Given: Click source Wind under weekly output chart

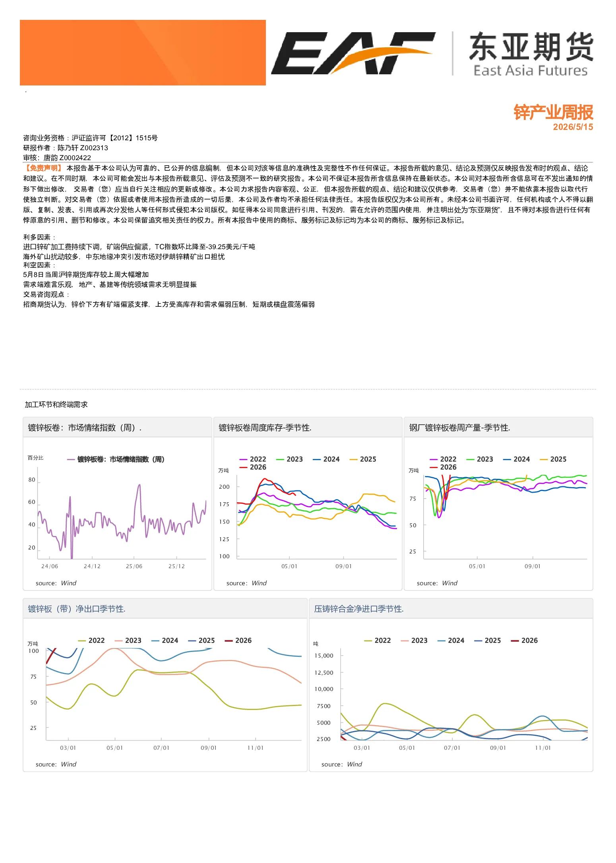Looking at the screenshot, I should (437, 583).
